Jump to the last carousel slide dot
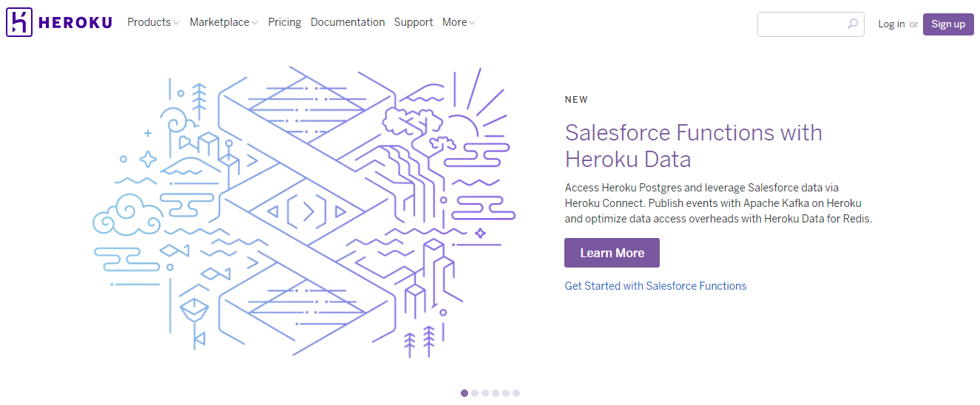The width and height of the screenshot is (980, 405). (x=516, y=393)
